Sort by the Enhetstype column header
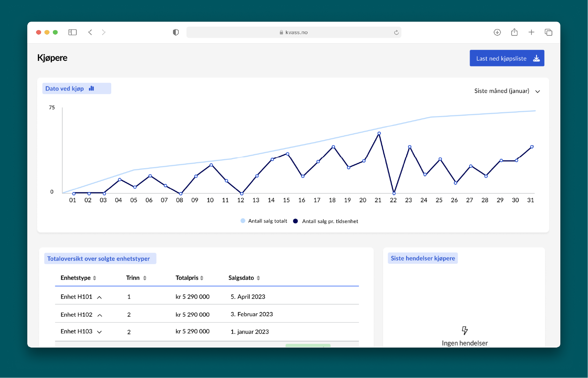Viewport: 588px width, 378px height. [x=78, y=278]
